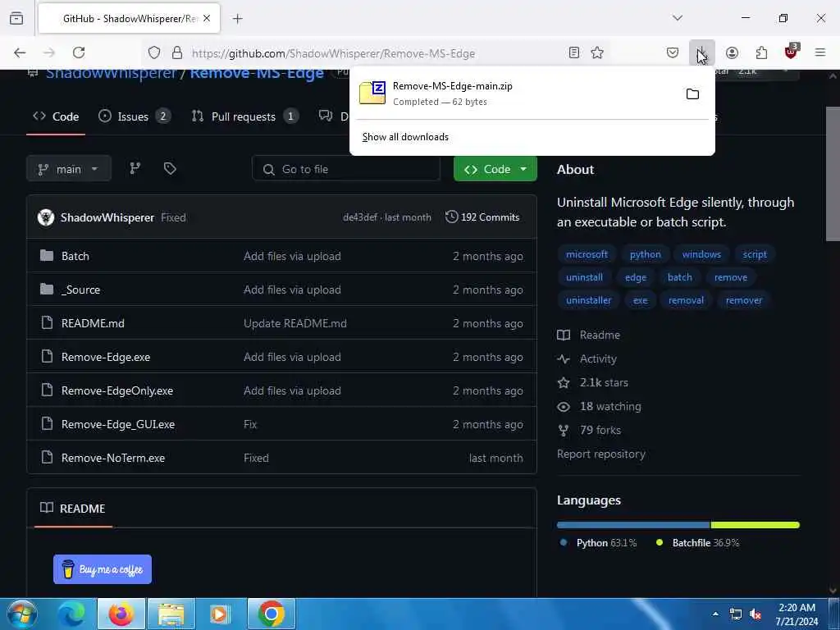Jump to Readme in About sidebar
This screenshot has width=840, height=630.
click(x=589, y=335)
